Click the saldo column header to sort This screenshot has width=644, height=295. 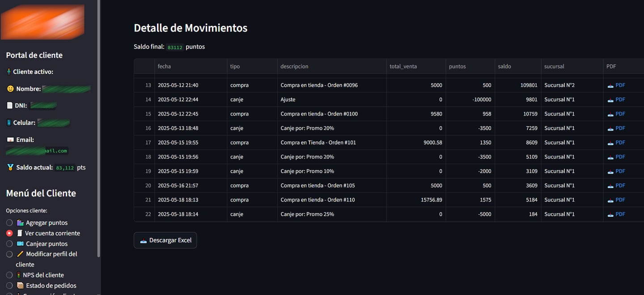(x=504, y=66)
